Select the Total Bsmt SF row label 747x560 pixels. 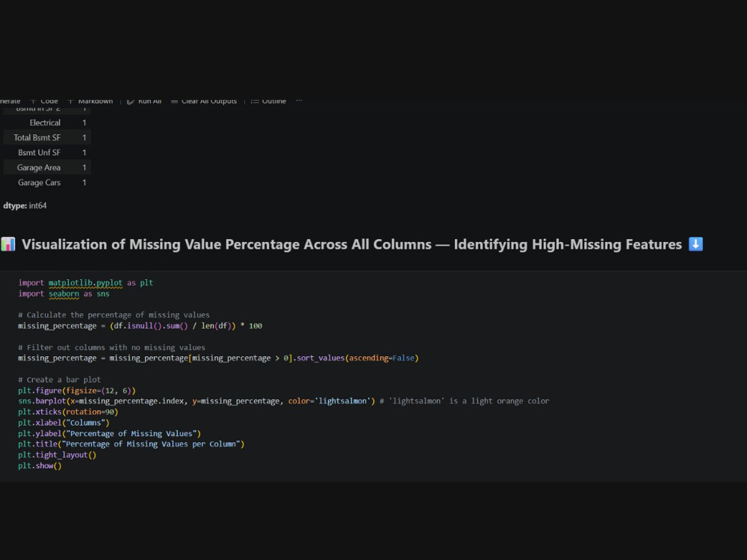coord(37,137)
